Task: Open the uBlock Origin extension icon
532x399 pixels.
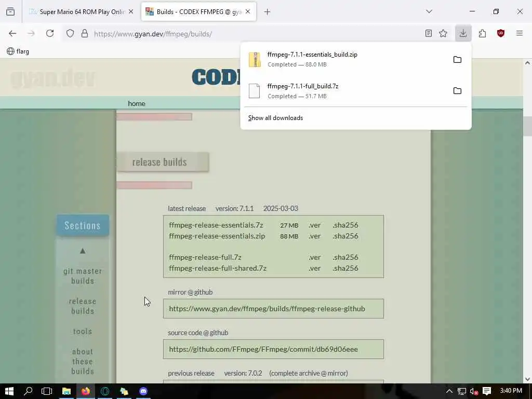Action: (x=501, y=33)
